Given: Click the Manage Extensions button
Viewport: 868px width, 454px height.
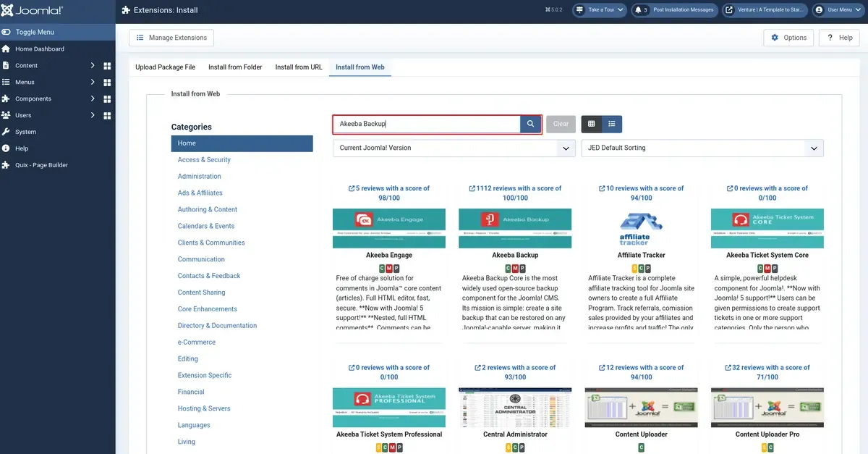Looking at the screenshot, I should coord(171,38).
